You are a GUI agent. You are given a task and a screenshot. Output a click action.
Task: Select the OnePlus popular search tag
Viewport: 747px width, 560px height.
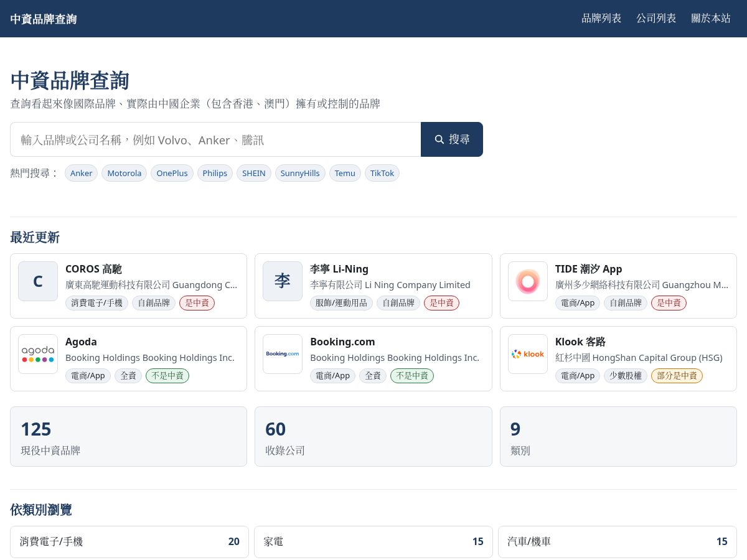coord(172,173)
